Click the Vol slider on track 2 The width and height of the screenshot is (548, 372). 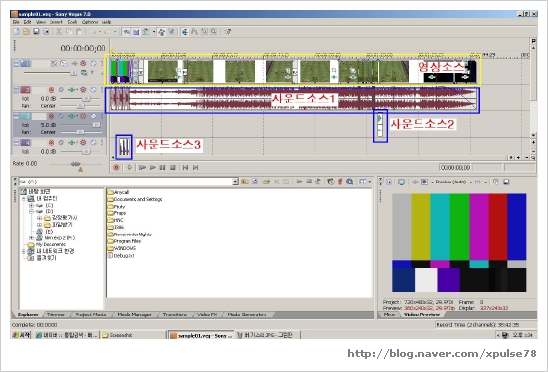pos(86,99)
